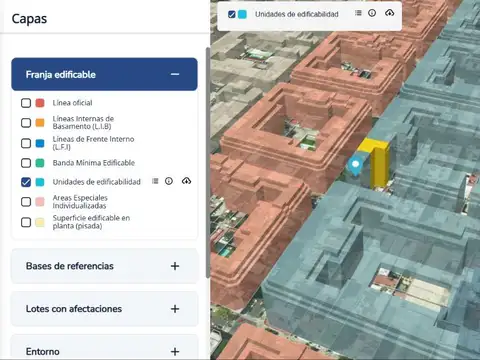Click the blue location pin on the map

point(355,166)
